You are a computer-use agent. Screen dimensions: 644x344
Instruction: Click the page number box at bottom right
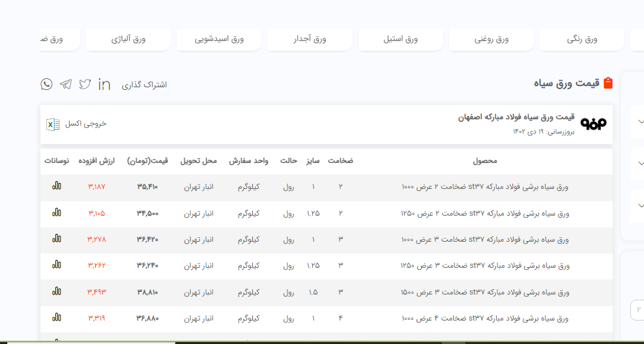pyautogui.click(x=637, y=309)
